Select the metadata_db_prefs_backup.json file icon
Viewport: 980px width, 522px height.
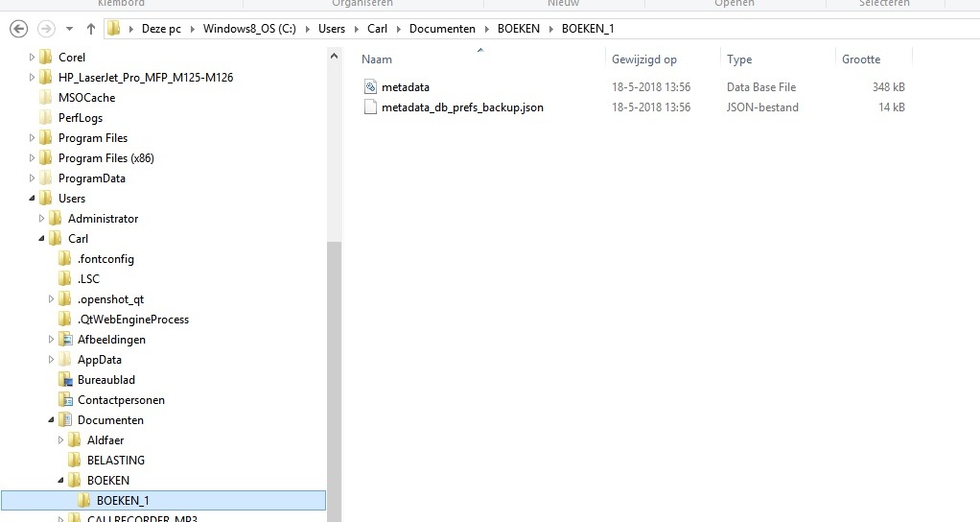pos(371,107)
